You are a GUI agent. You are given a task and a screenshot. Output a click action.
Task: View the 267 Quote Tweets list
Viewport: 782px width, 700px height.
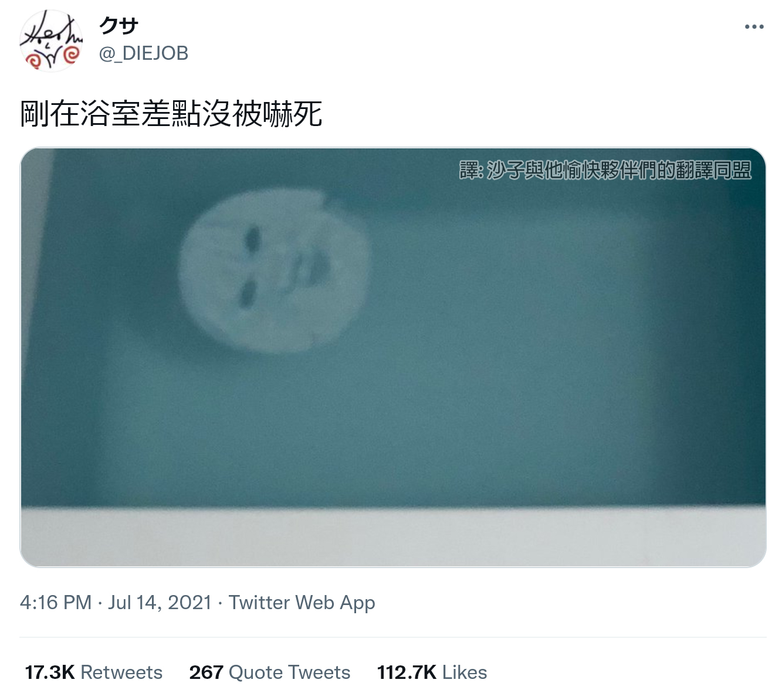pyautogui.click(x=270, y=672)
